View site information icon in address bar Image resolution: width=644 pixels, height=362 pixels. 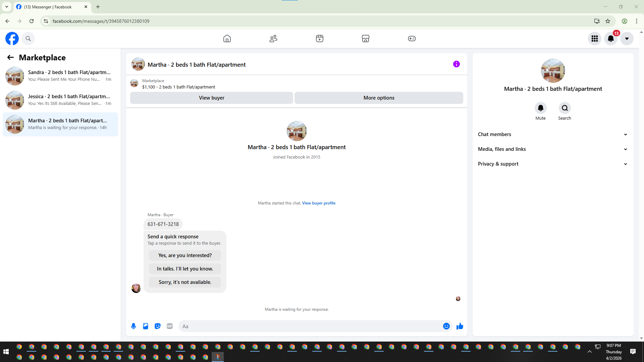click(x=46, y=21)
